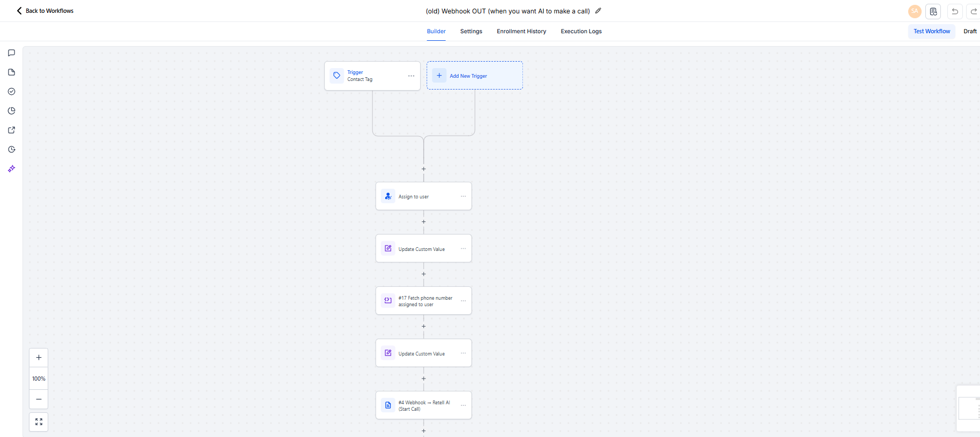The width and height of the screenshot is (980, 437).
Task: Select the Assign to user action label
Action: pos(414,197)
